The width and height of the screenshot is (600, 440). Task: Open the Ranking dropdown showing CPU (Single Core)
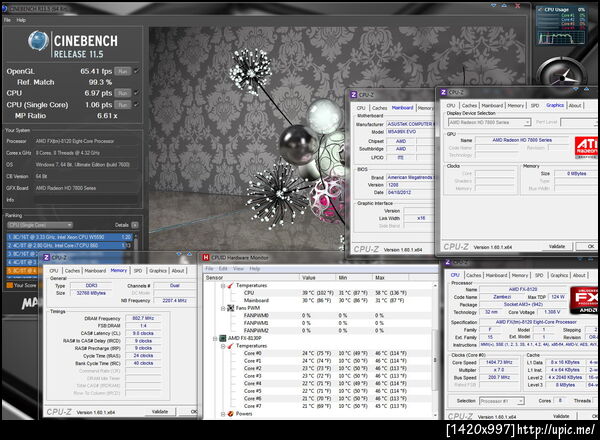(40, 225)
